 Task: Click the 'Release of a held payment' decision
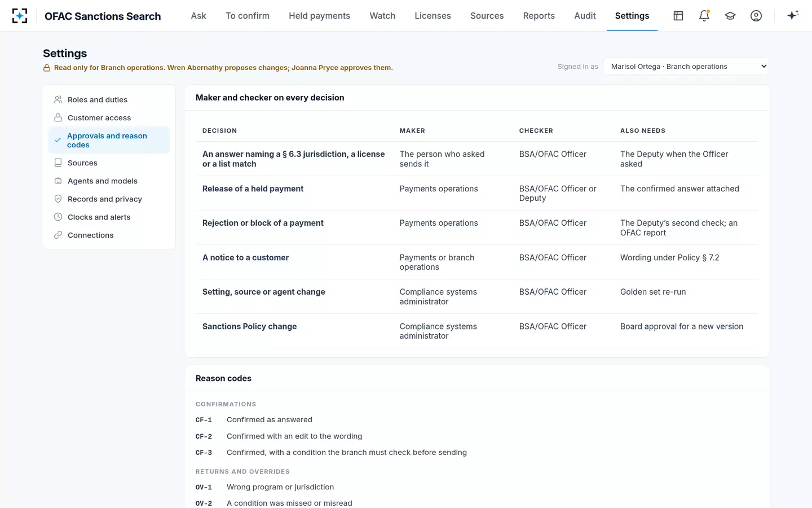[x=253, y=189]
